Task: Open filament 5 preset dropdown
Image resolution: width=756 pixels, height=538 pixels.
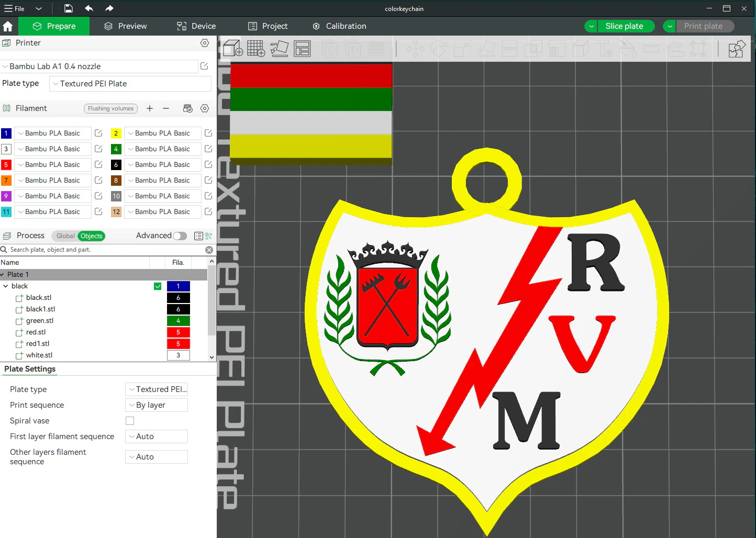Action: 53,165
